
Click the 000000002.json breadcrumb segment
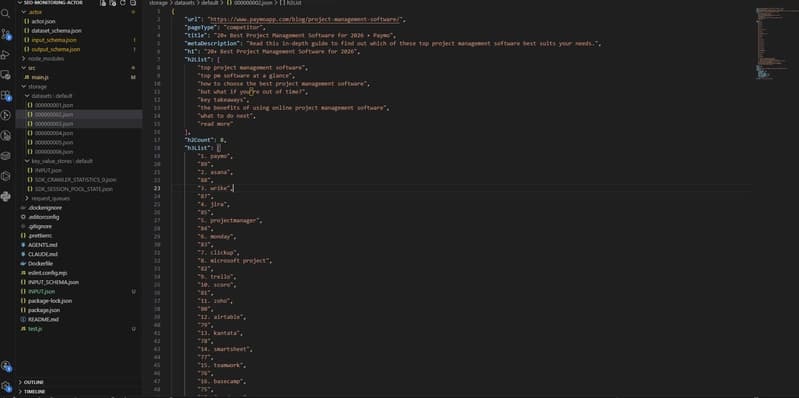tap(252, 3)
